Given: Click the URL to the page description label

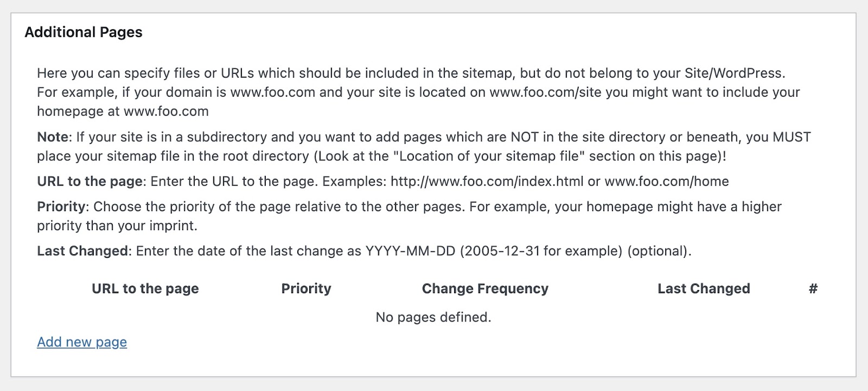Looking at the screenshot, I should (x=89, y=181).
